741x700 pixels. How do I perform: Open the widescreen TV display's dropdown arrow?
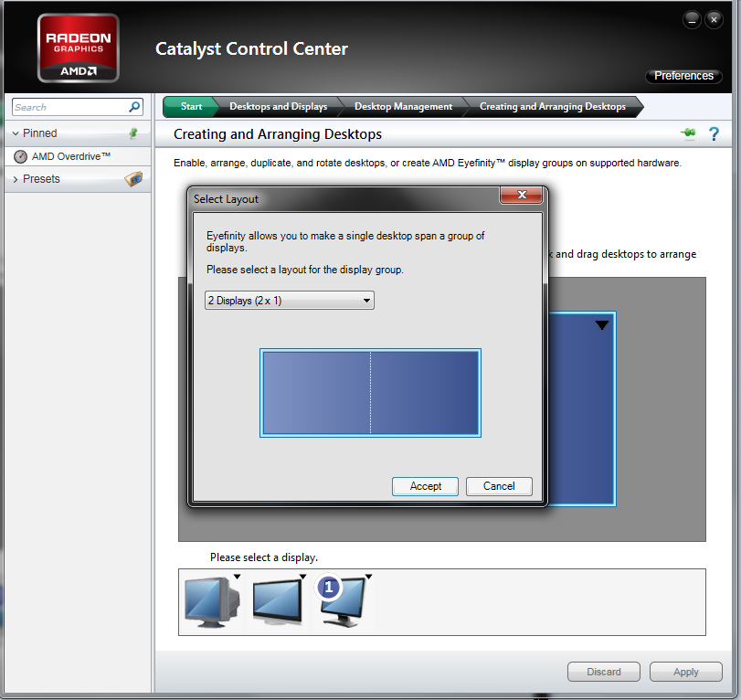303,577
